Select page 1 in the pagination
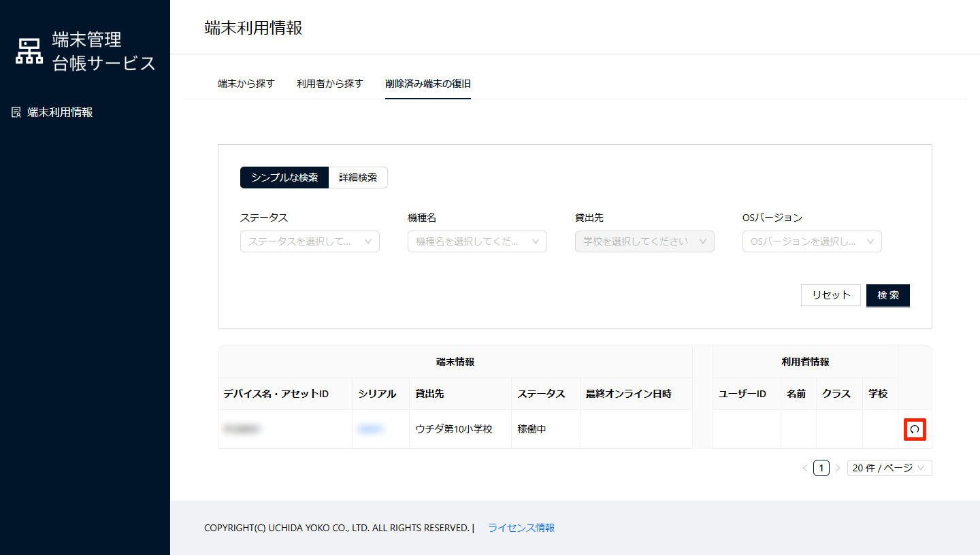The width and height of the screenshot is (980, 555). click(821, 468)
